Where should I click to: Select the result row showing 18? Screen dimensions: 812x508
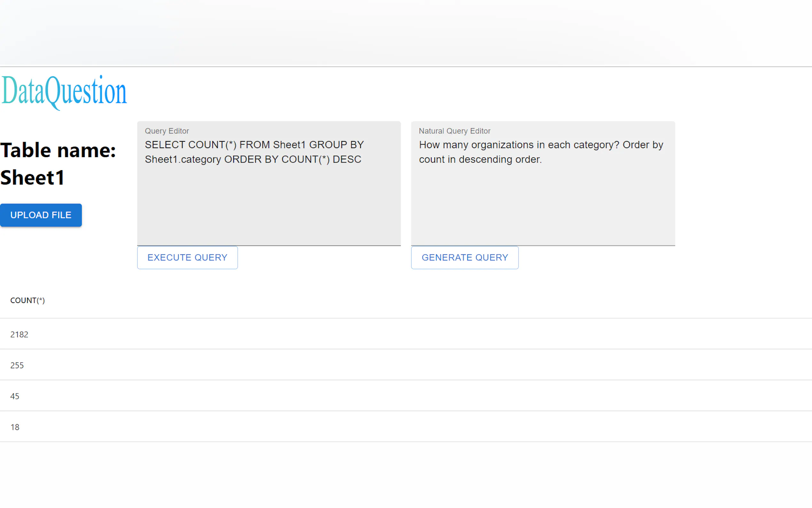point(15,427)
